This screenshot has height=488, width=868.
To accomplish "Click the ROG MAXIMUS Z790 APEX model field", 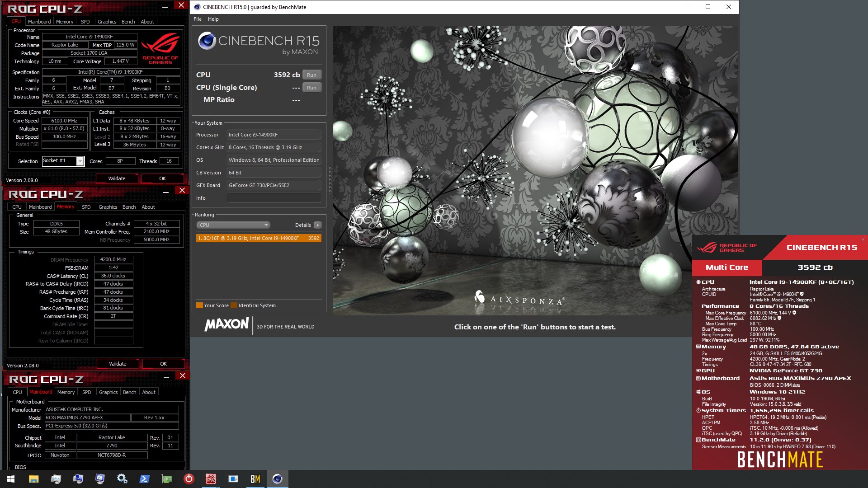I will point(87,418).
